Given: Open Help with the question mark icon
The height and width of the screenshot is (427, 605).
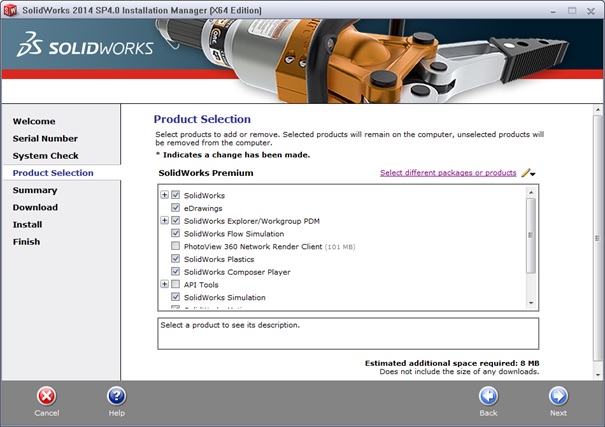Looking at the screenshot, I should [116, 396].
